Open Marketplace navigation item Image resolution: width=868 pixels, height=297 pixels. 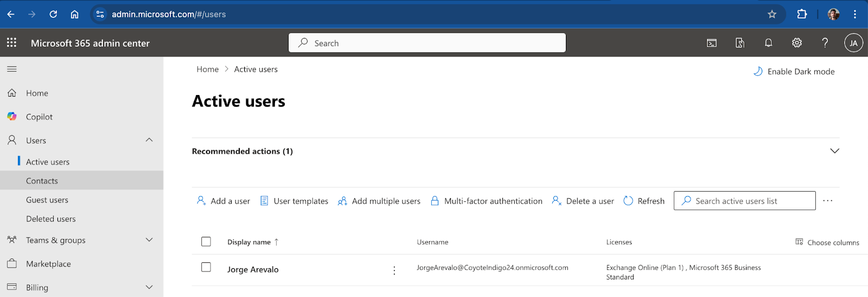click(x=48, y=264)
